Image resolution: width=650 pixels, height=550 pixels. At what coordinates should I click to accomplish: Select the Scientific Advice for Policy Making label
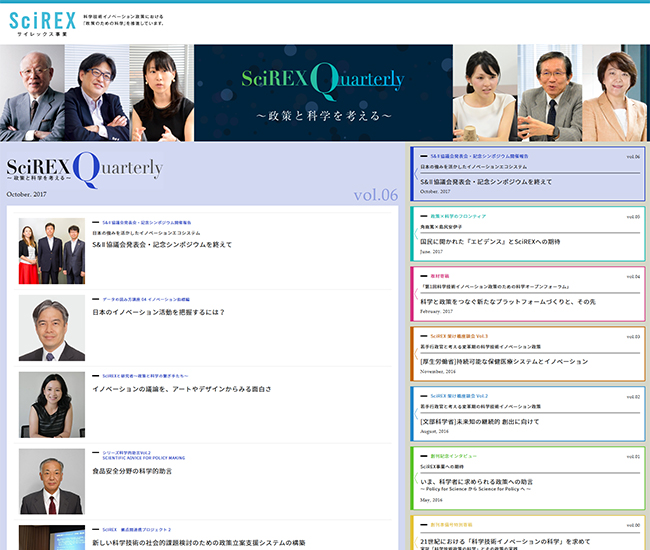pyautogui.click(x=143, y=458)
